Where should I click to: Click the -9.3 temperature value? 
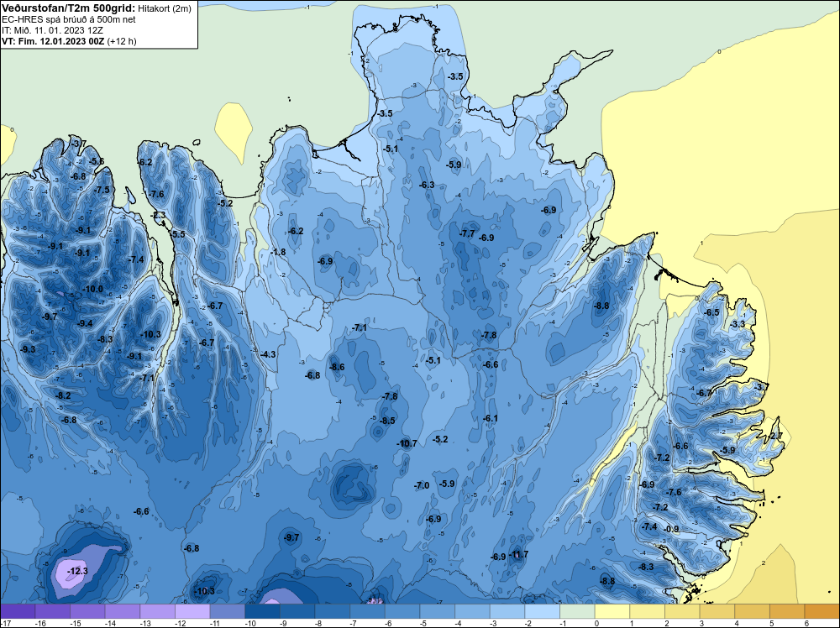(28, 349)
